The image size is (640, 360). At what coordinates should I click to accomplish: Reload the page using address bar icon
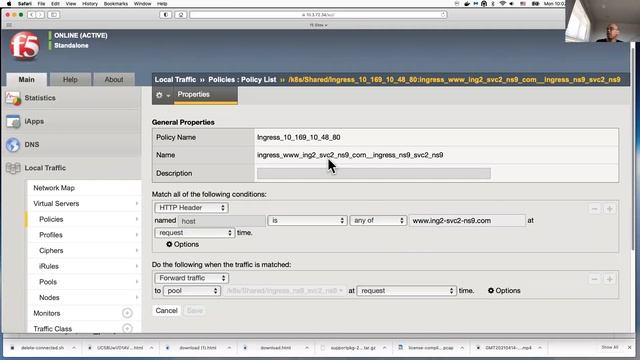443,15
